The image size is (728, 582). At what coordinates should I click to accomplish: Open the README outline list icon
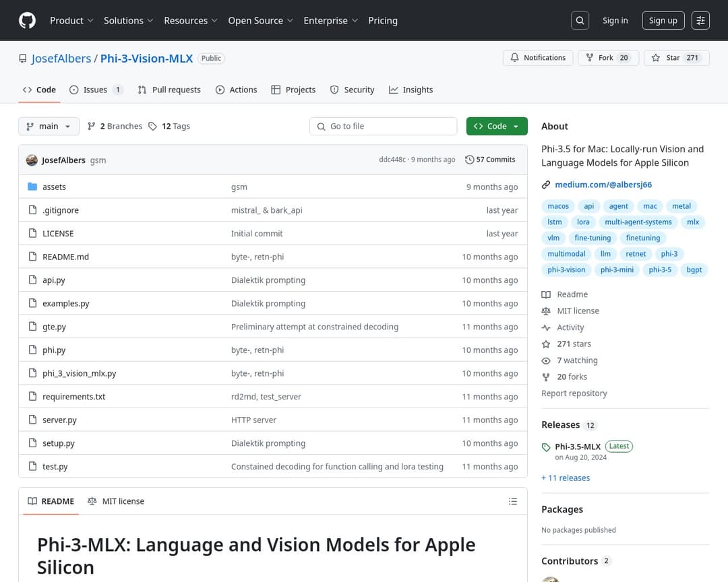(512, 501)
